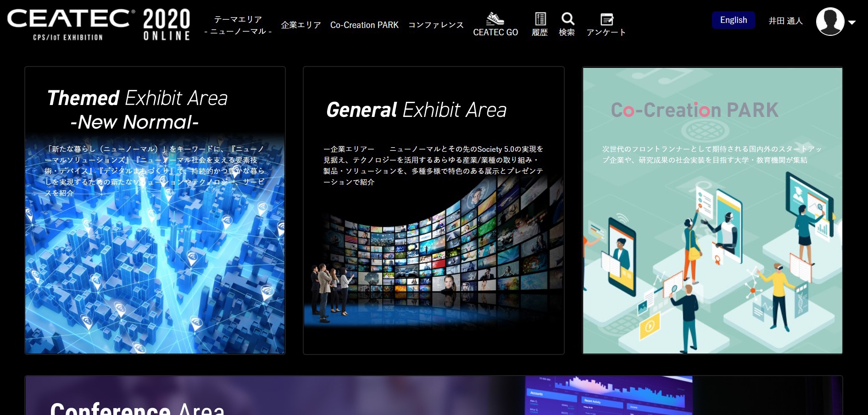868x415 pixels.
Task: Click the 新たな暮らし description in Themed card
Action: [x=155, y=171]
